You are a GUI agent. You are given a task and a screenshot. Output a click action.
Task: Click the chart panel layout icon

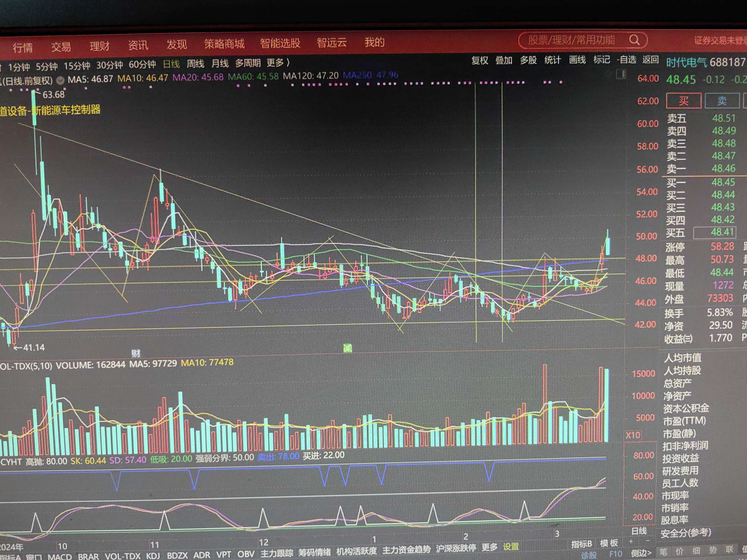coord(621,74)
